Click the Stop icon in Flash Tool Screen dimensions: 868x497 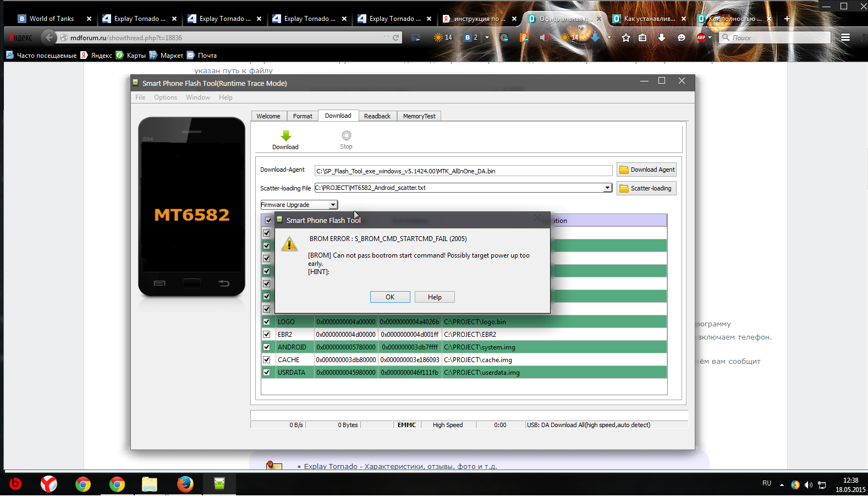[x=346, y=136]
